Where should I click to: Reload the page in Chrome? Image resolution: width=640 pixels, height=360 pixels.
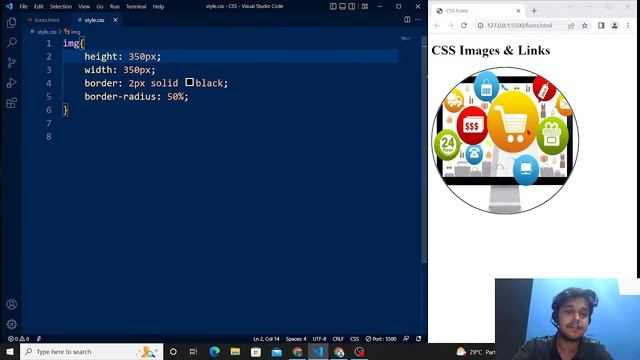[x=464, y=25]
